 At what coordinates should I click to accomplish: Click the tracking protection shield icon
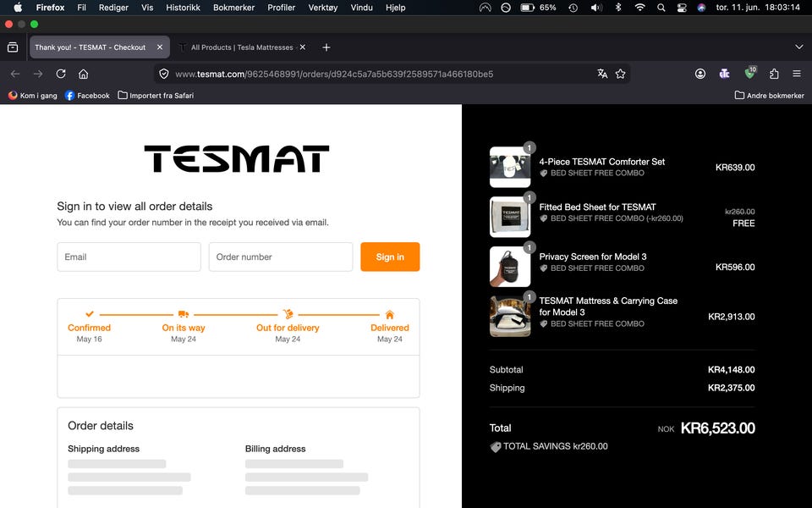coord(163,74)
